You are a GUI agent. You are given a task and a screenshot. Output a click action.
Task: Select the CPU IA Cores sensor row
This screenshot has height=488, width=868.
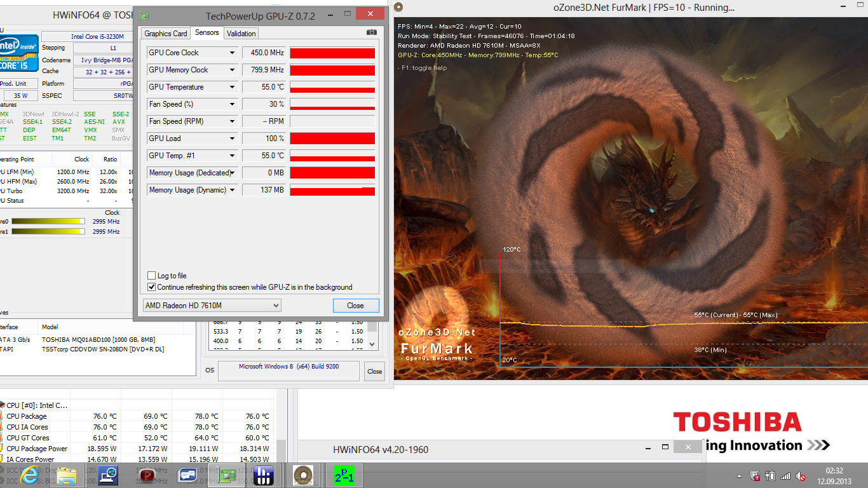click(x=138, y=427)
